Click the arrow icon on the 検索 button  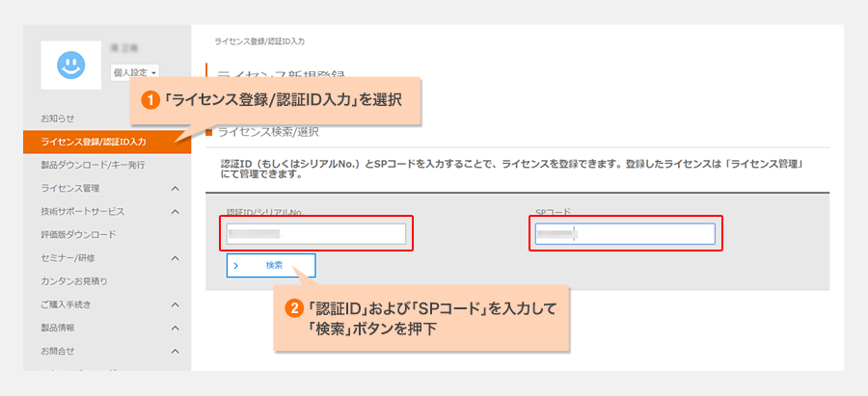tap(236, 265)
